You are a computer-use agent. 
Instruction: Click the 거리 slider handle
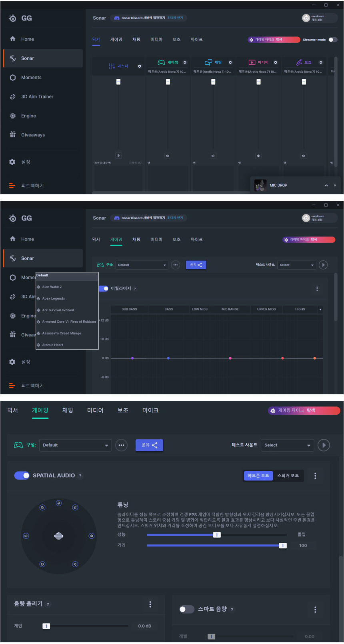click(x=283, y=546)
